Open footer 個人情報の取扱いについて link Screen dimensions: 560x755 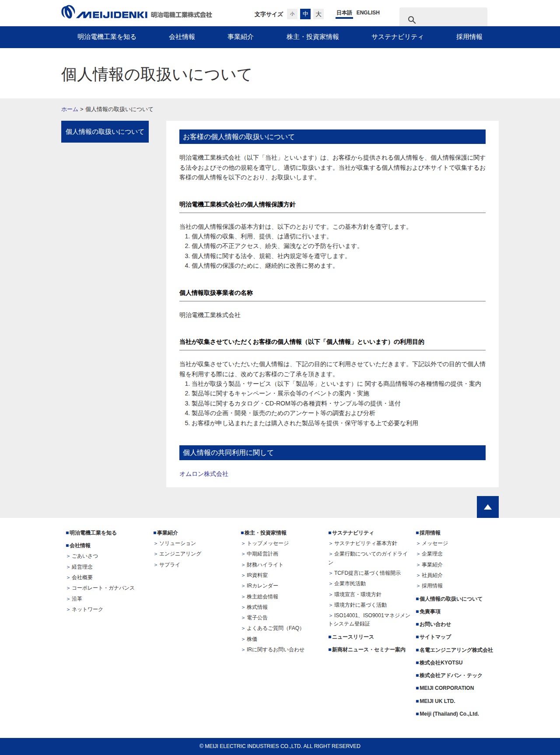[x=451, y=599]
